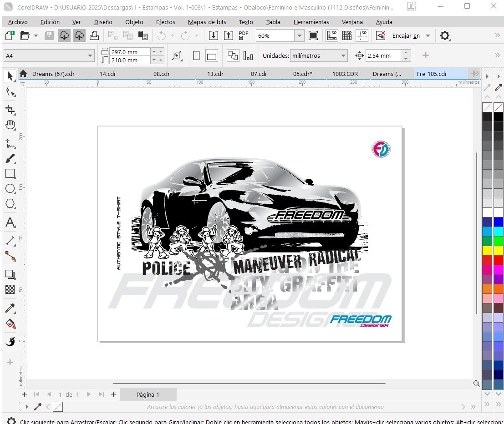This screenshot has width=504, height=424.
Task: Toggle the show grid button
Action: 347,35
